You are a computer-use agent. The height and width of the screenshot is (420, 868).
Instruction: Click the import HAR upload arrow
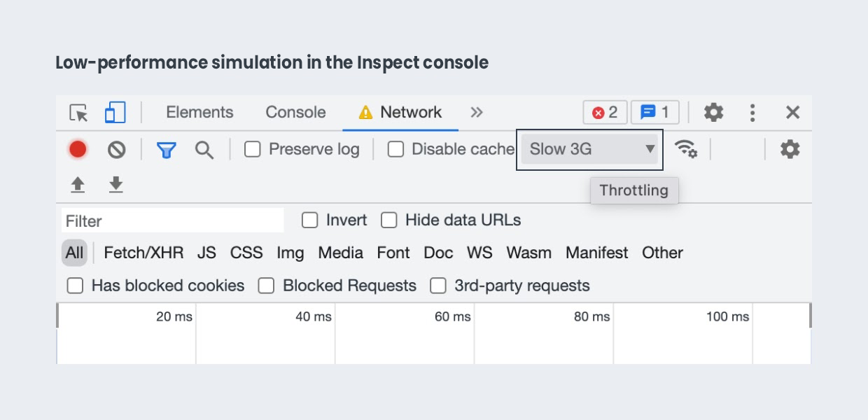coord(78,185)
